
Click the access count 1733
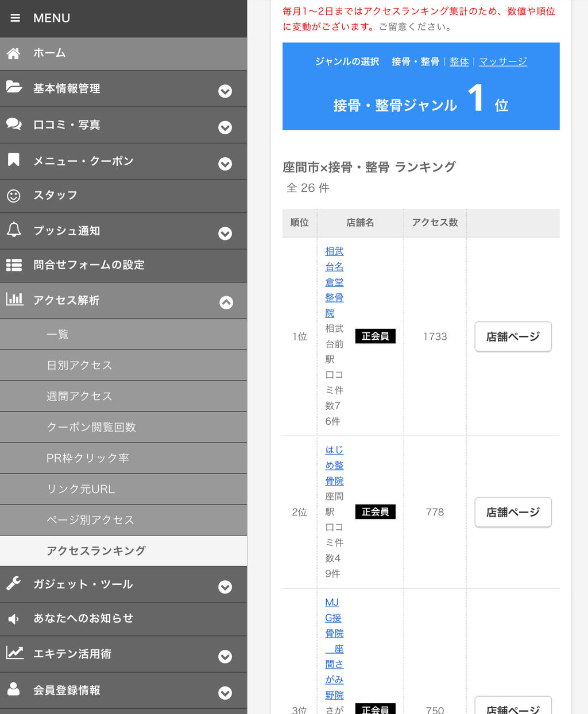coord(435,336)
